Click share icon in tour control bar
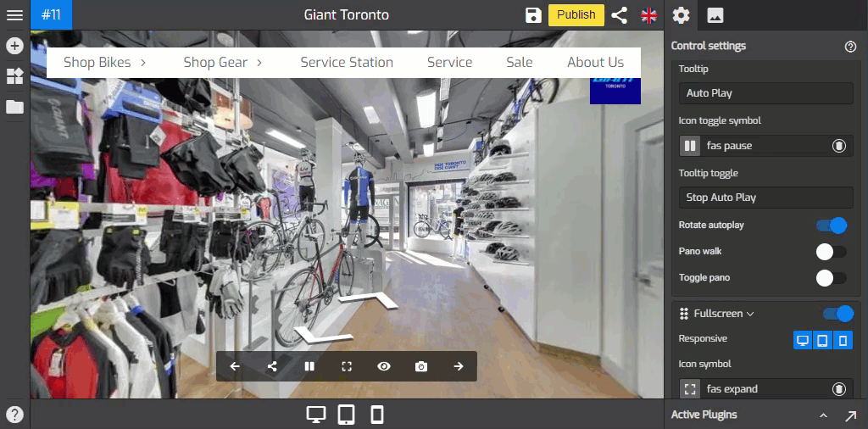The image size is (868, 429). click(x=272, y=366)
